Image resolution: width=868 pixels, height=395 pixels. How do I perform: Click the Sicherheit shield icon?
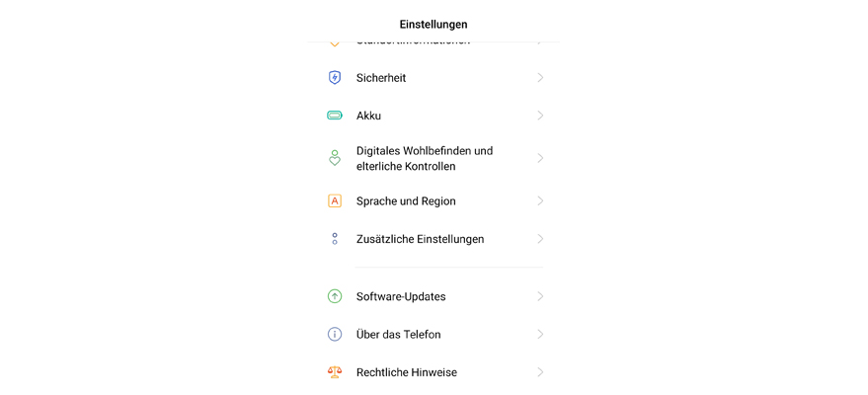coord(335,78)
